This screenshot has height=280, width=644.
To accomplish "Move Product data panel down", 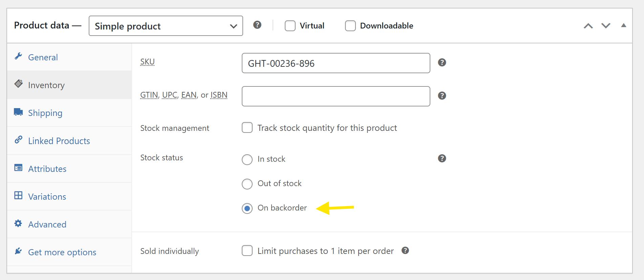I will coord(606,26).
